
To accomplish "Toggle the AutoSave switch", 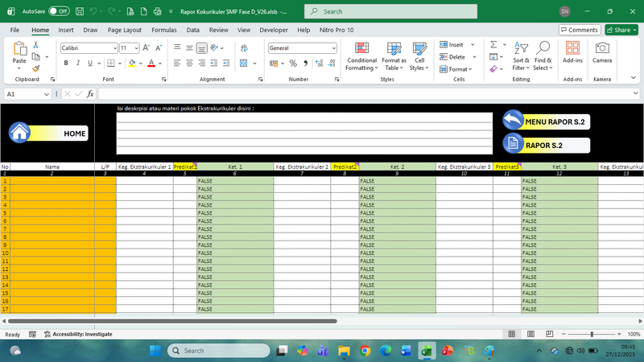I will pos(58,12).
